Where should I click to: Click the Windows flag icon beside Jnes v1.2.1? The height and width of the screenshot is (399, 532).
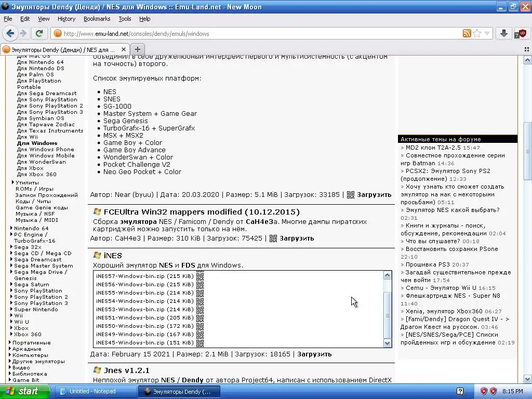coord(97,370)
